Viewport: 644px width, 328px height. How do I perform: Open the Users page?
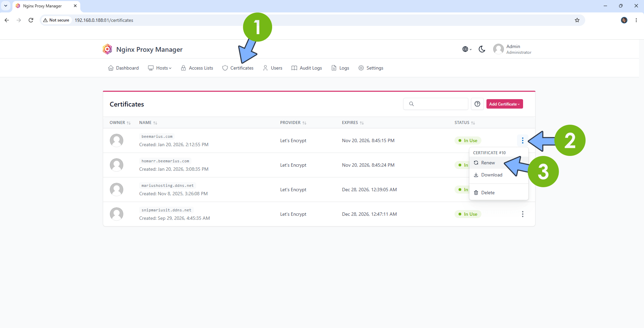272,68
